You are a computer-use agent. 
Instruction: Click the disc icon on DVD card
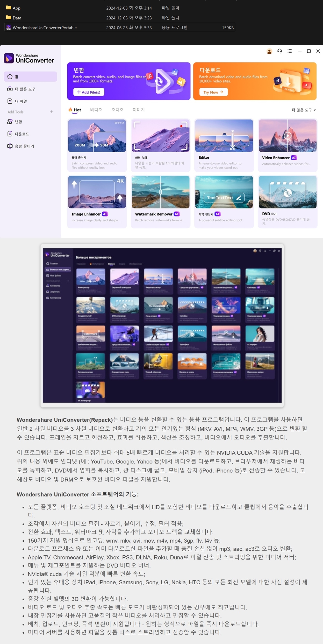[x=287, y=193]
